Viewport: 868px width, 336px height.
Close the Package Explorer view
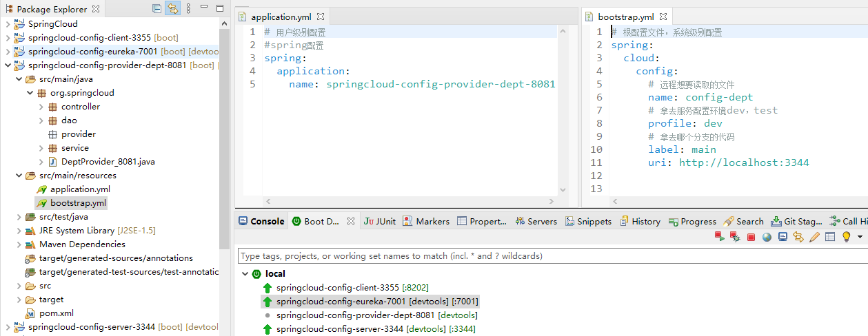point(95,9)
